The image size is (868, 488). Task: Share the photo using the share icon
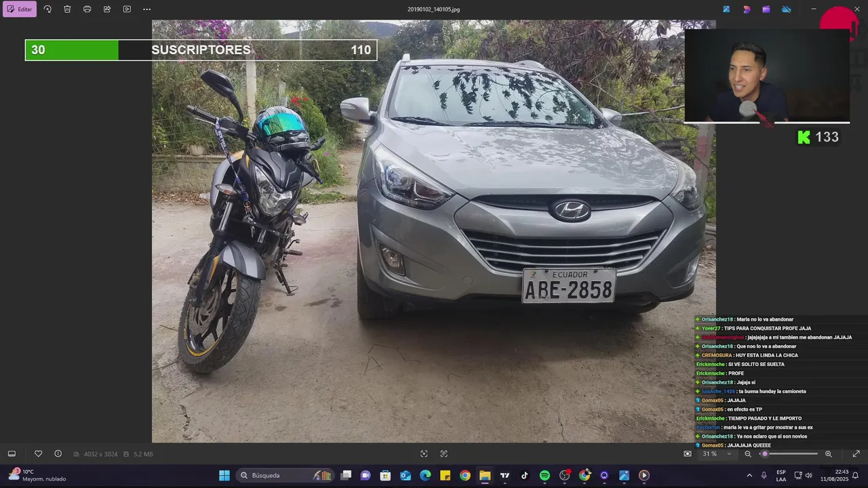pyautogui.click(x=107, y=9)
